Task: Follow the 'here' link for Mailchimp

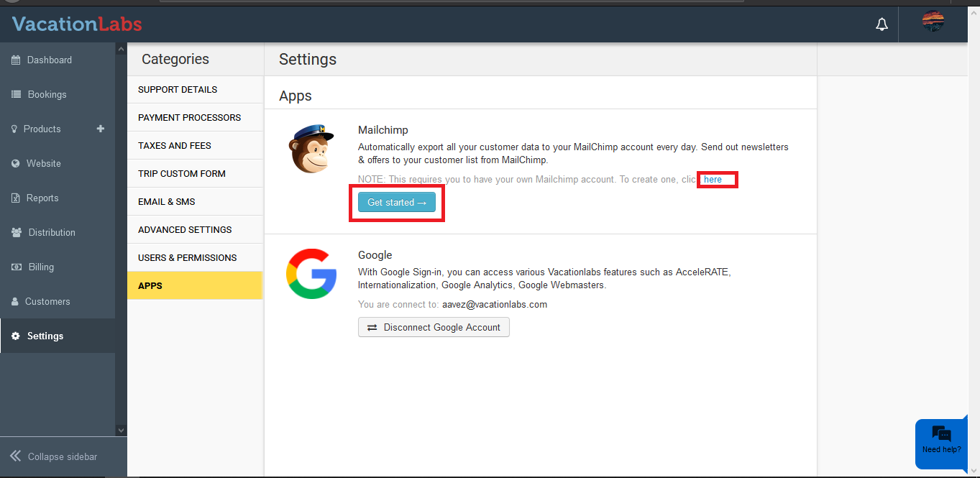Action: tap(713, 180)
